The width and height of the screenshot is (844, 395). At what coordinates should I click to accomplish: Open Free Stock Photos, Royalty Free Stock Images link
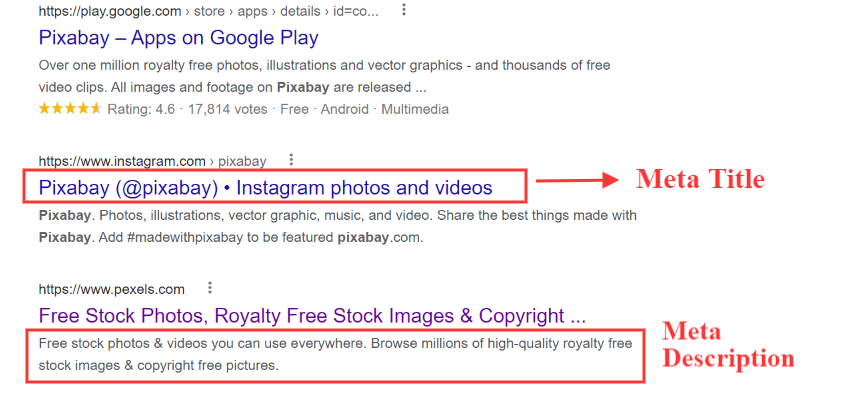click(312, 315)
